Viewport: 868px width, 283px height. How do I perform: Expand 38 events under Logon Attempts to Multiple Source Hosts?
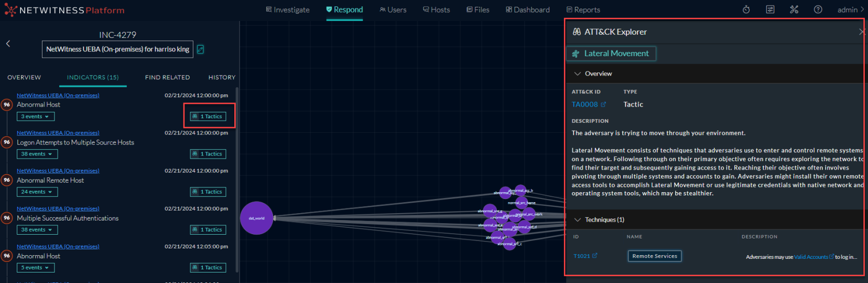(37, 154)
